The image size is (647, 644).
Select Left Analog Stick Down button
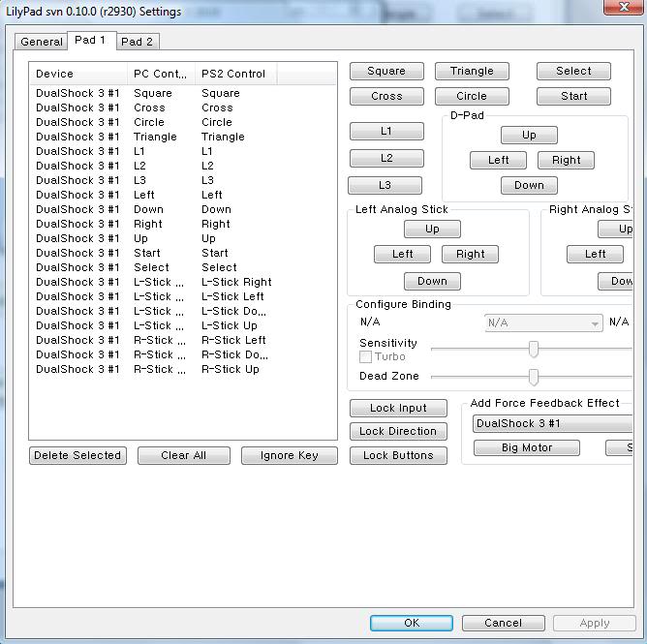[432, 281]
